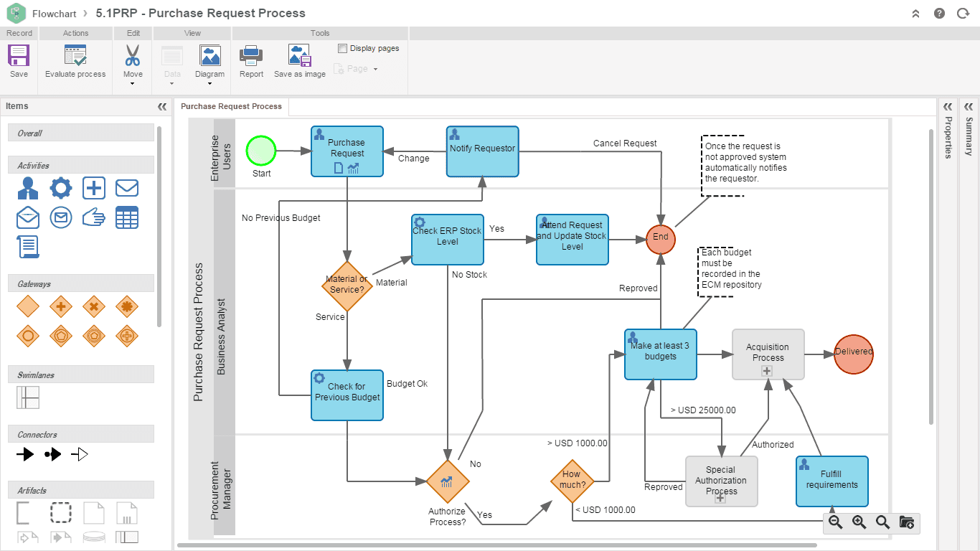Click the Report printer icon

pyautogui.click(x=251, y=55)
